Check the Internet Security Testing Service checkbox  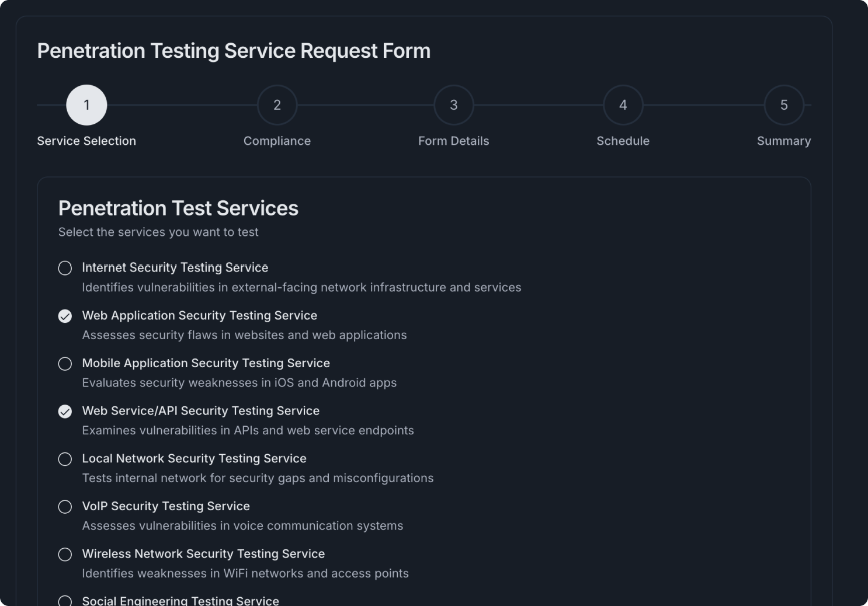pos(65,268)
